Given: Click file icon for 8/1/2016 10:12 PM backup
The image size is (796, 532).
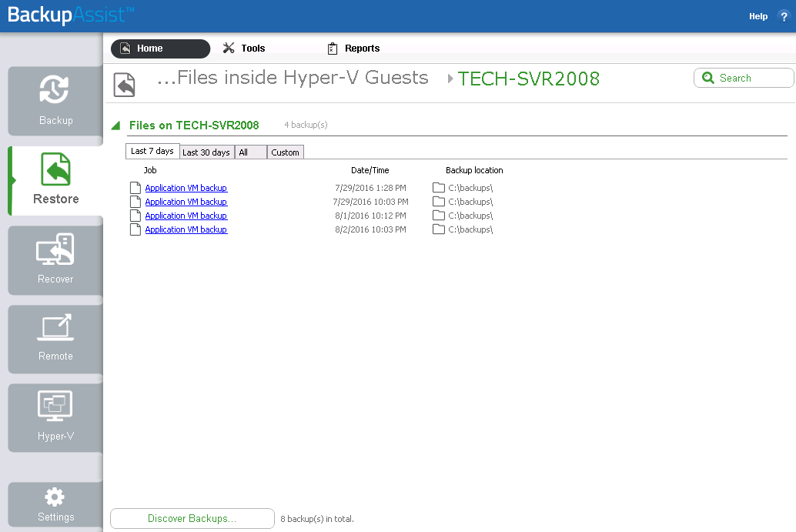Looking at the screenshot, I should (x=135, y=216).
